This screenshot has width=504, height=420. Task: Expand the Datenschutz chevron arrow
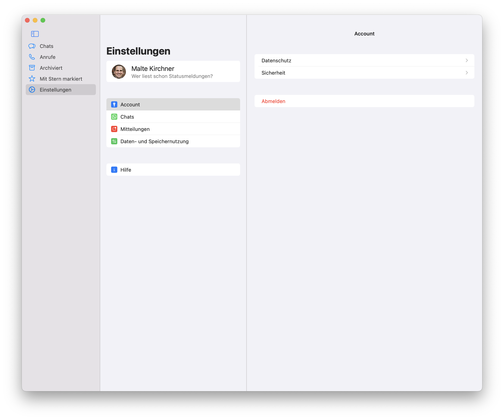tap(467, 60)
